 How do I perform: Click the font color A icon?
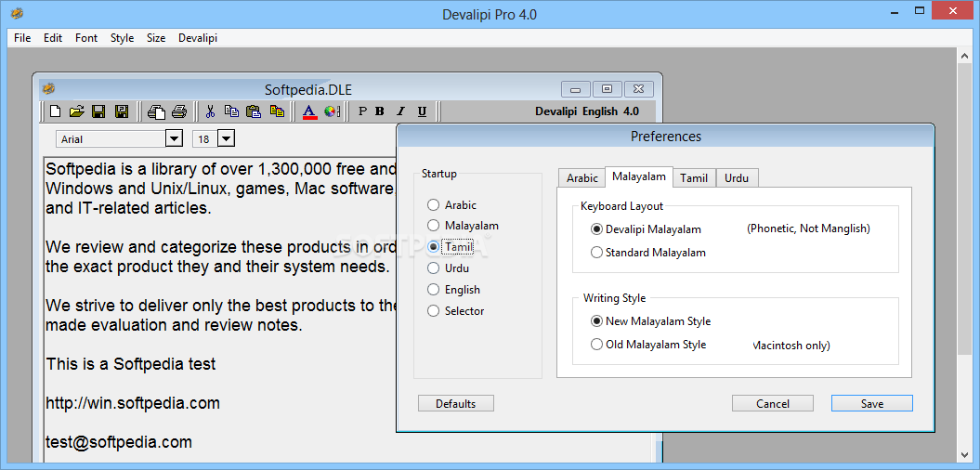click(x=309, y=111)
